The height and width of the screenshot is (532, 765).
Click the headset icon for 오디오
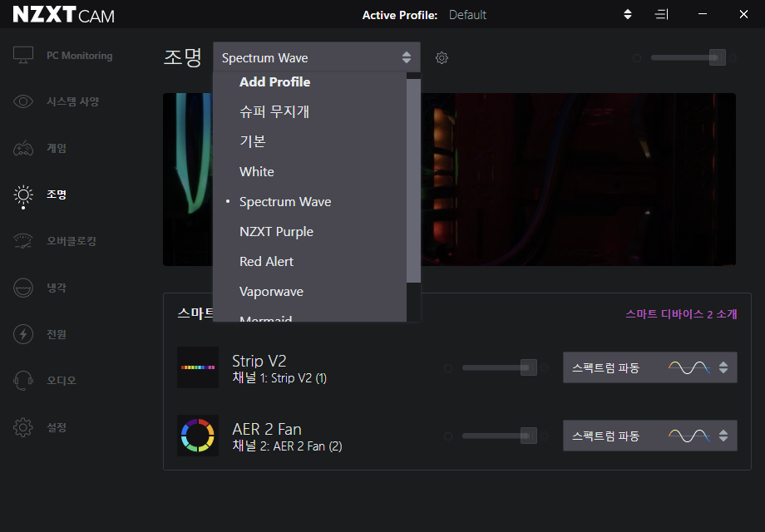point(23,381)
